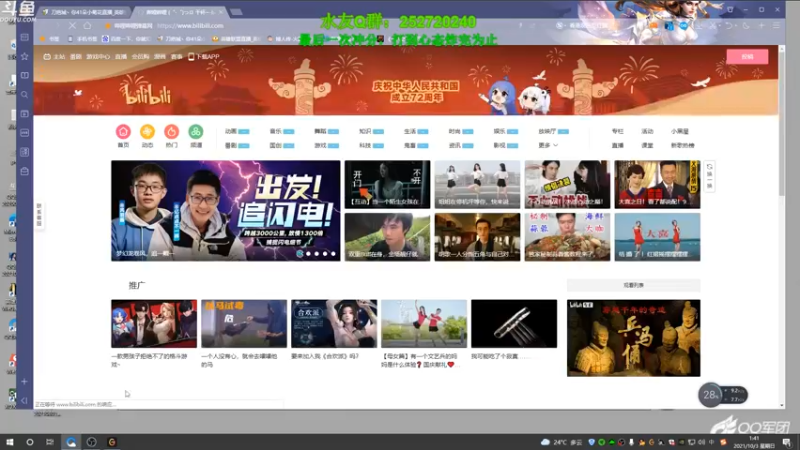The width and height of the screenshot is (800, 450).
Task: Collapse the browser sidebar with the arrow icon
Action: 24,401
